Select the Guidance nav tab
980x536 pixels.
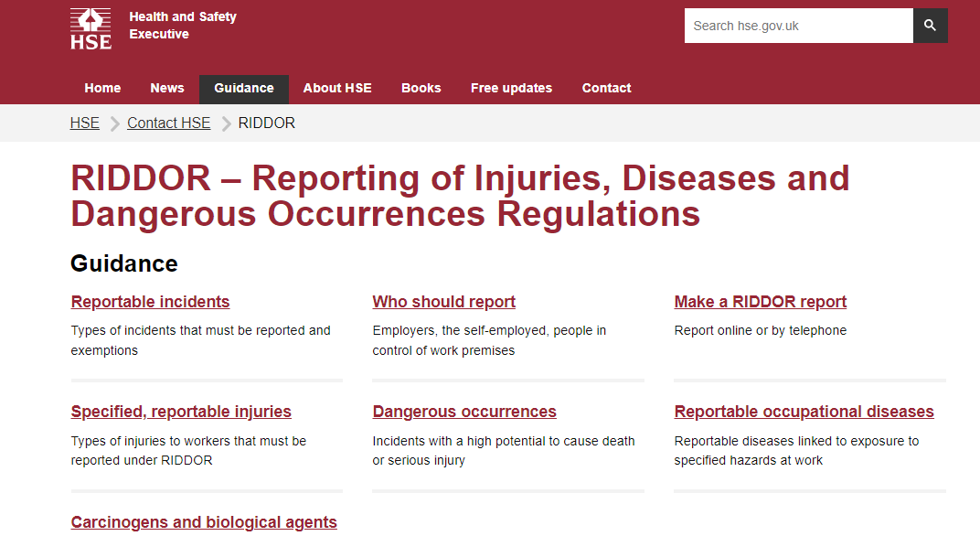(x=244, y=88)
